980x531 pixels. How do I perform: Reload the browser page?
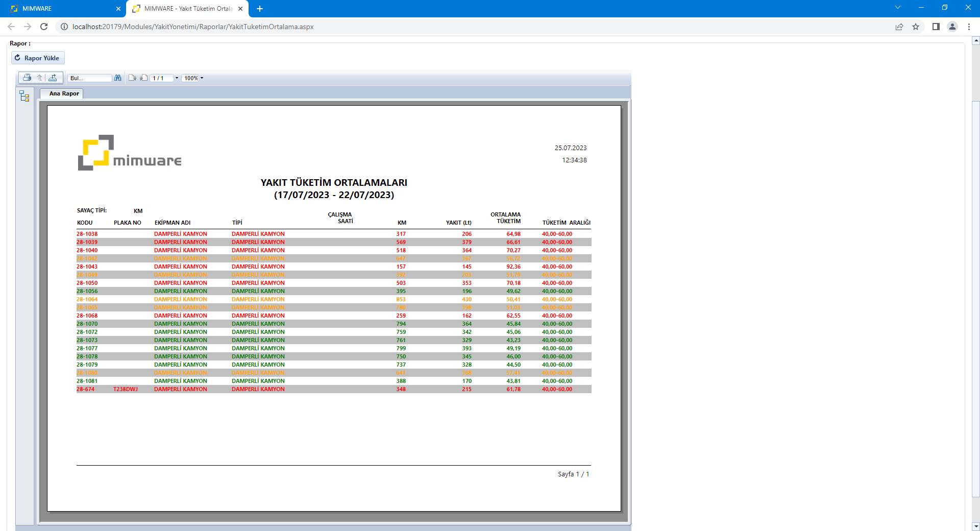44,27
